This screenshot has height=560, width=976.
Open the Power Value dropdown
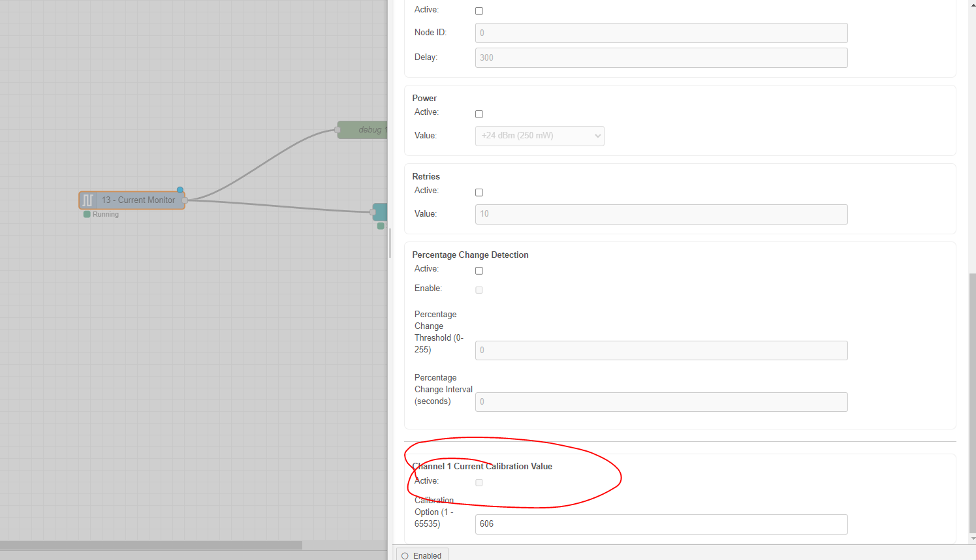click(x=539, y=136)
